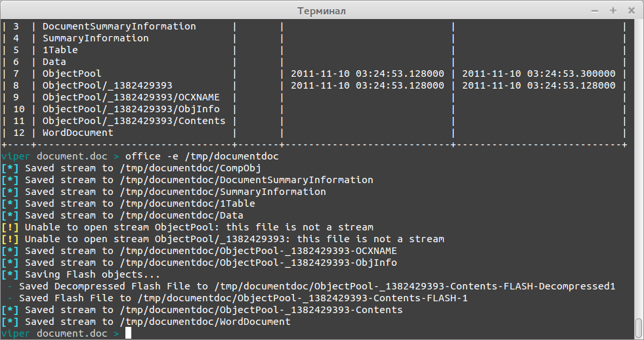Click the DocumentSummaryInformation table entry

tap(119, 26)
